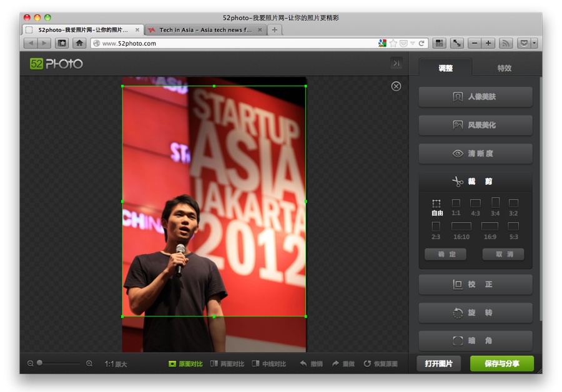
Task: Click the green 保存与分享 button
Action: pyautogui.click(x=502, y=364)
